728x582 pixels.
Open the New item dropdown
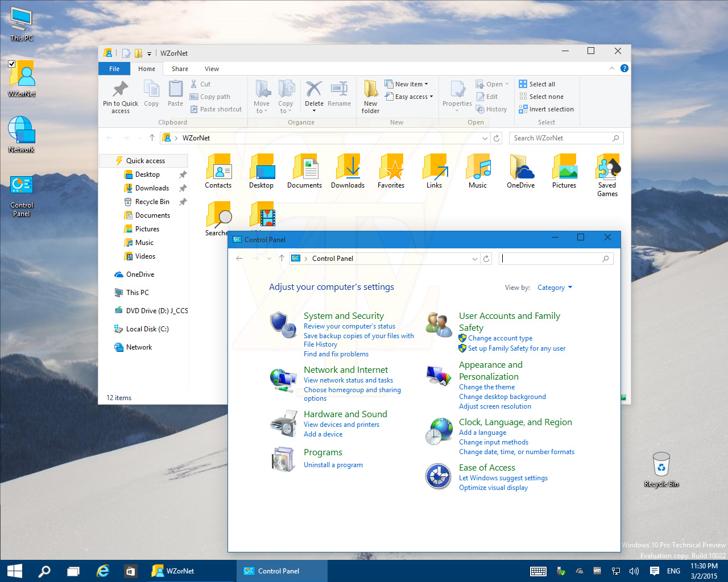(406, 84)
